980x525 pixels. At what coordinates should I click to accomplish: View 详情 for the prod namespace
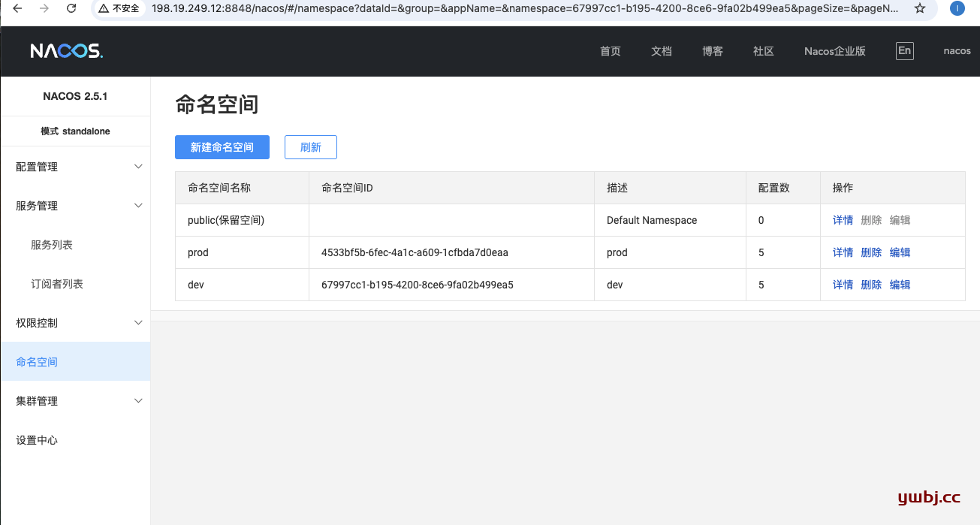coord(843,252)
